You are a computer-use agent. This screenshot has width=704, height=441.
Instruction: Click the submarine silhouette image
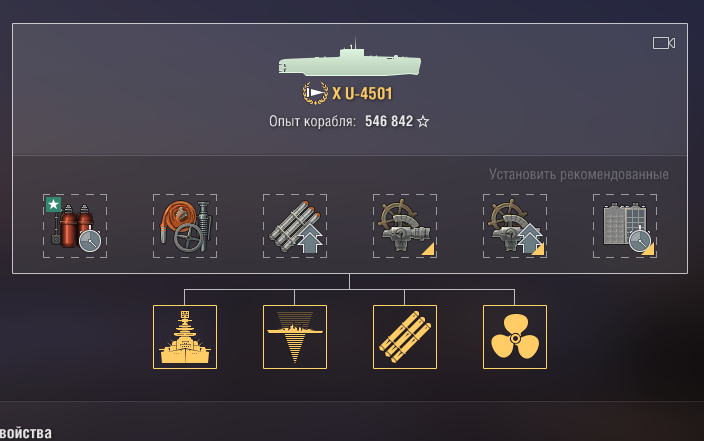(x=350, y=58)
